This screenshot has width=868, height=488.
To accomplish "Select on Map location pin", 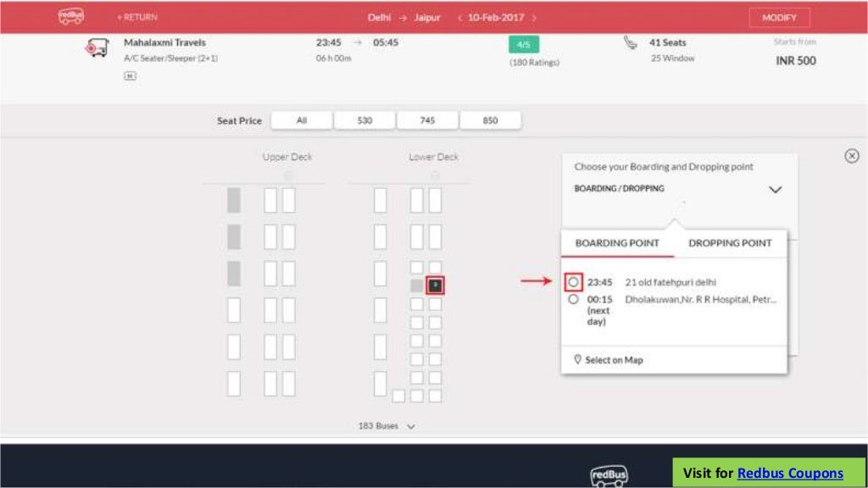I will (x=577, y=359).
